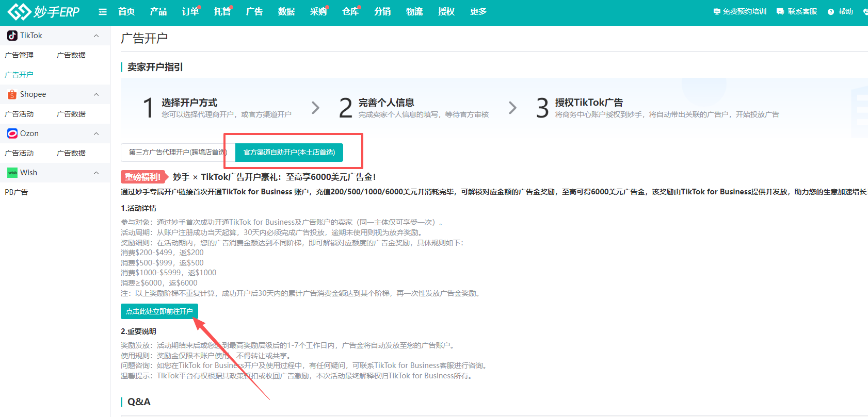Open Ozon 广告活动 in sidebar
The height and width of the screenshot is (417, 868).
(19, 153)
